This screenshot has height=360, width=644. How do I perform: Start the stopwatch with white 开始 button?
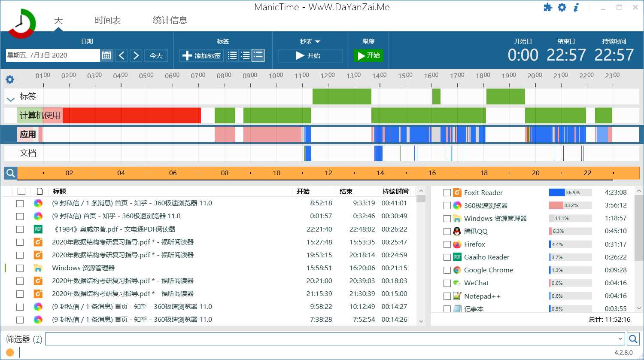(x=310, y=55)
